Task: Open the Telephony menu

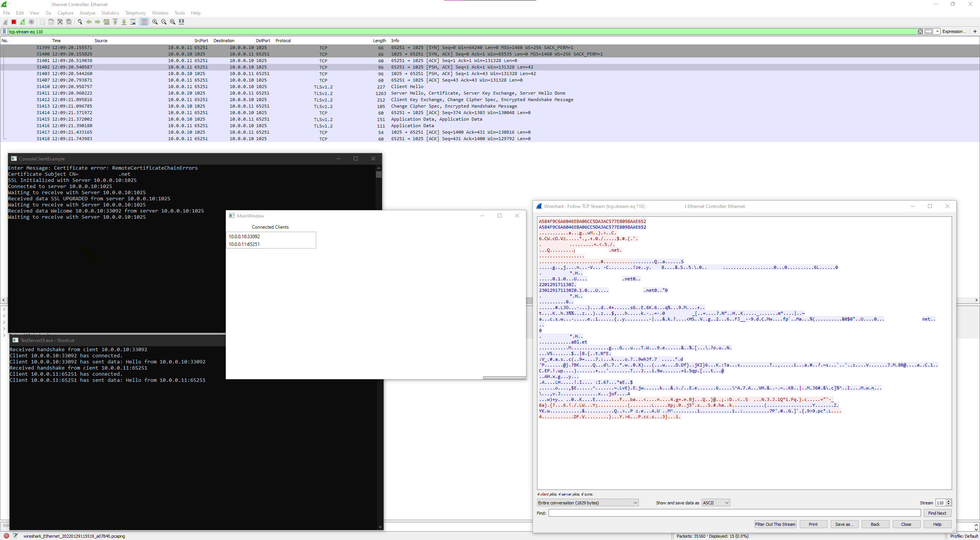Action: coord(136,13)
